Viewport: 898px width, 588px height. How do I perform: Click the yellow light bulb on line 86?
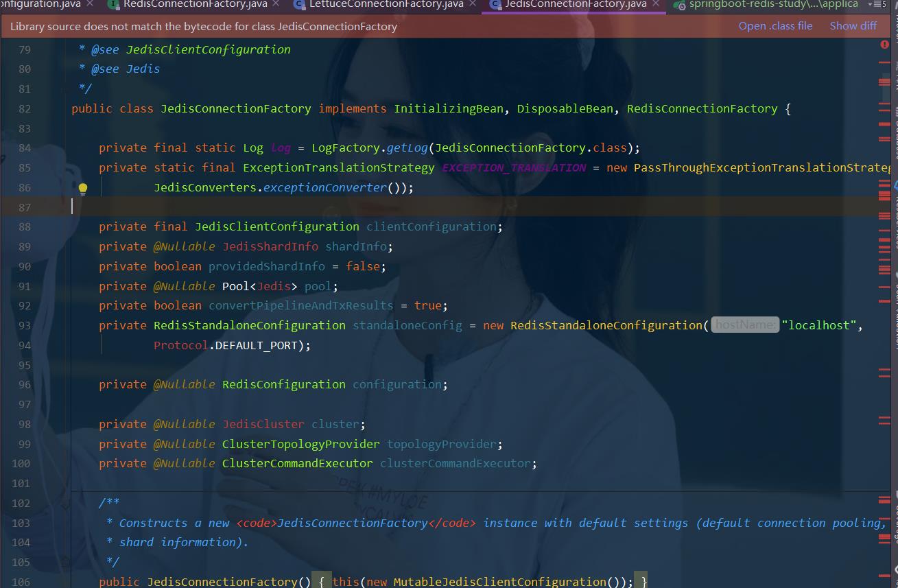(x=82, y=189)
